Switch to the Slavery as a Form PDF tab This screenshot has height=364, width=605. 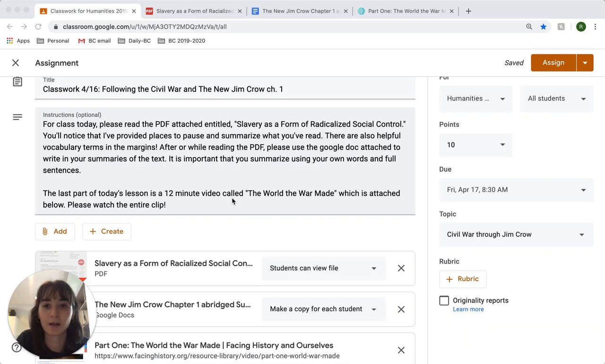194,11
